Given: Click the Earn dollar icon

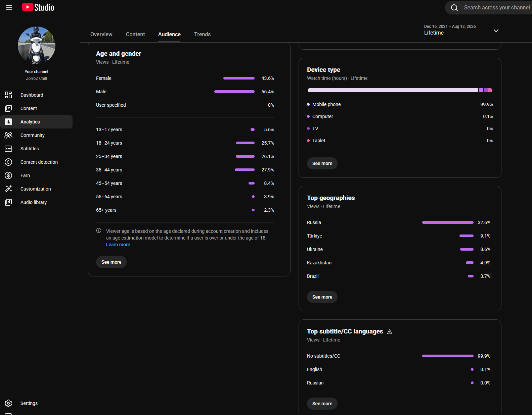Looking at the screenshot, I should tap(8, 175).
